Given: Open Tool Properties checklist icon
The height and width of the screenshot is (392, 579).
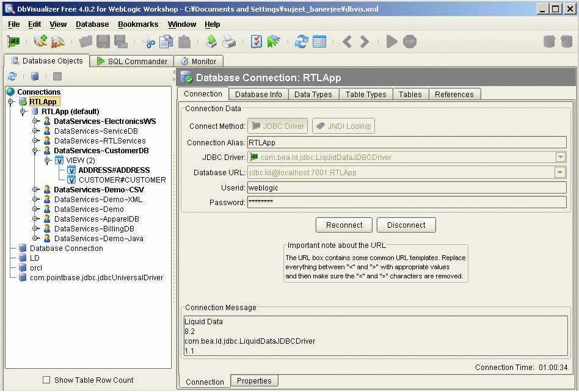Looking at the screenshot, I should [x=257, y=42].
